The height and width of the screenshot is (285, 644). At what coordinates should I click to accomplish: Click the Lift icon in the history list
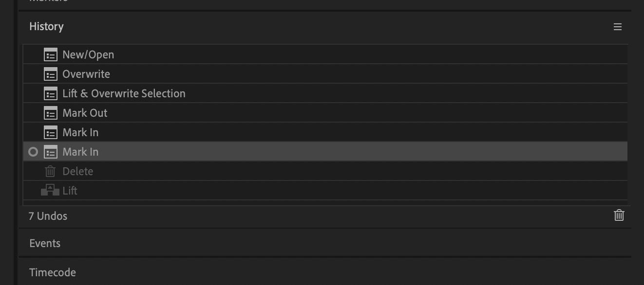point(51,190)
